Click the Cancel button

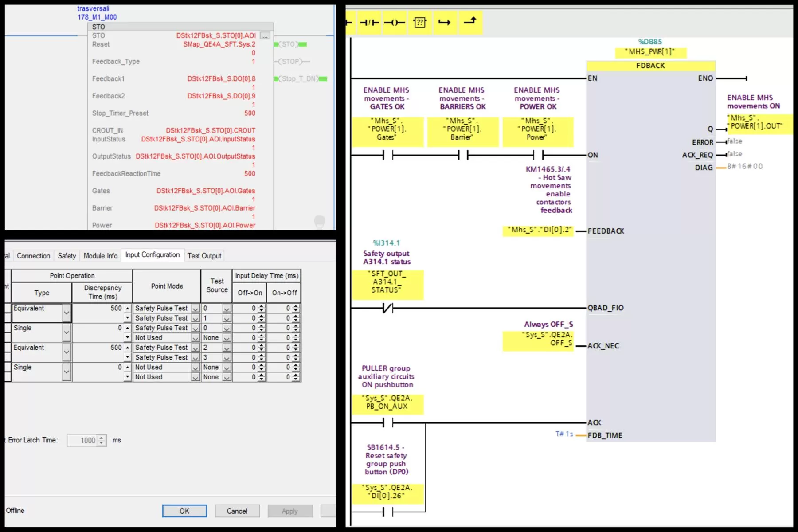237,511
